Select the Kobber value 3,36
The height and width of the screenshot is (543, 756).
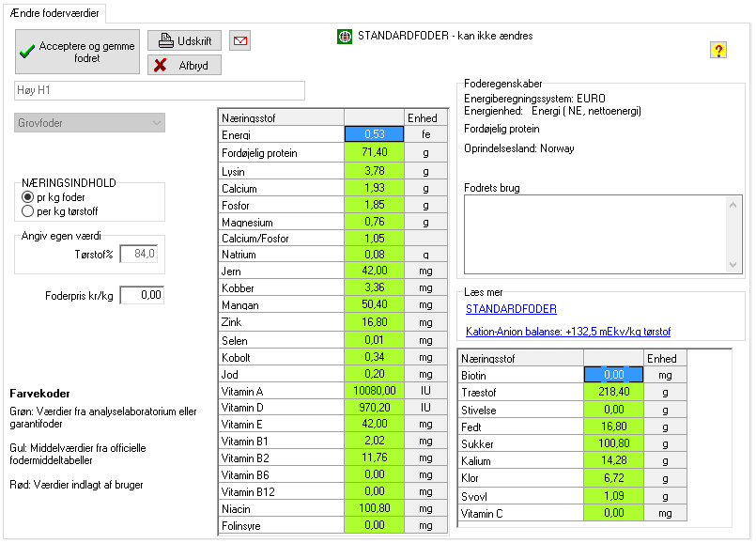tap(374, 287)
